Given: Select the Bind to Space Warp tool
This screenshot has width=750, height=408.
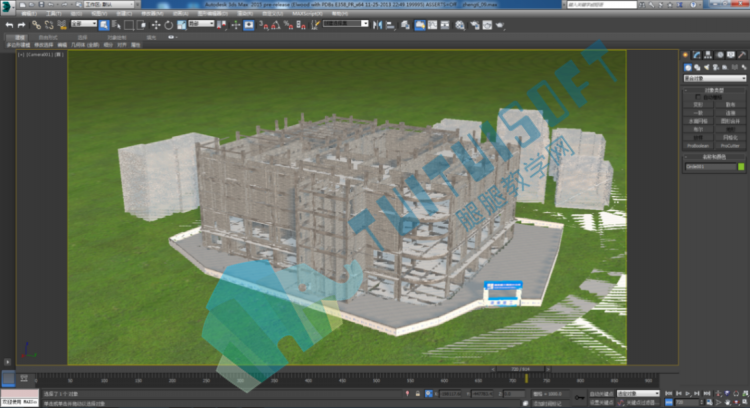Looking at the screenshot, I should point(61,25).
